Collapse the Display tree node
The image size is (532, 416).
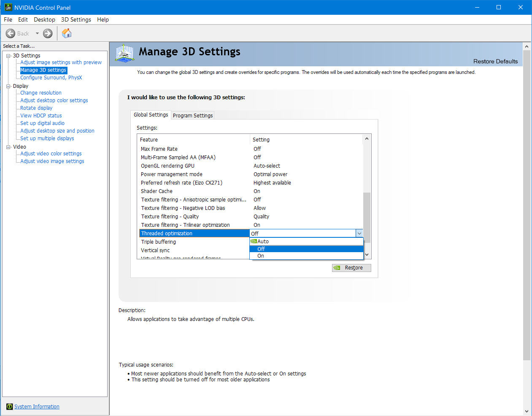tap(8, 86)
